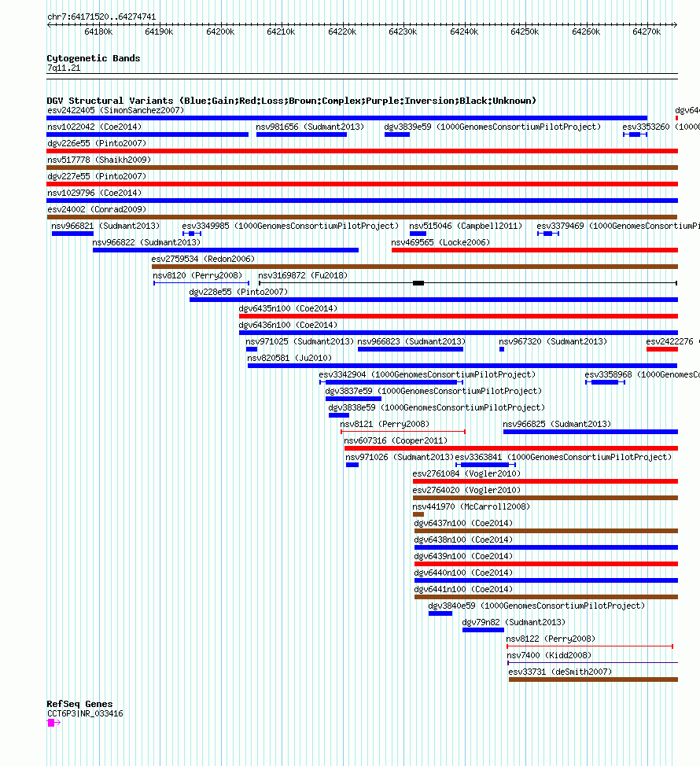Image resolution: width=700 pixels, height=766 pixels.
Task: Click dgv6438n100 (Coe2014) label
Action: pyautogui.click(x=463, y=540)
